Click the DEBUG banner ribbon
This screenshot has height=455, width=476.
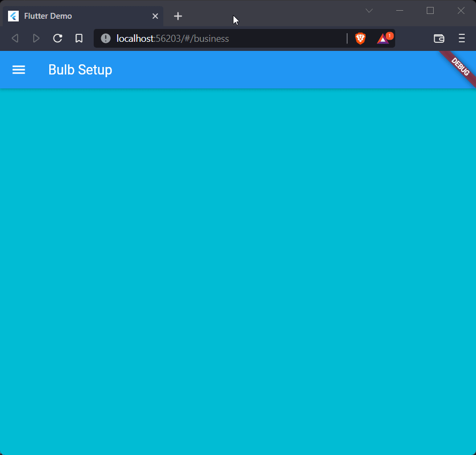click(x=459, y=66)
